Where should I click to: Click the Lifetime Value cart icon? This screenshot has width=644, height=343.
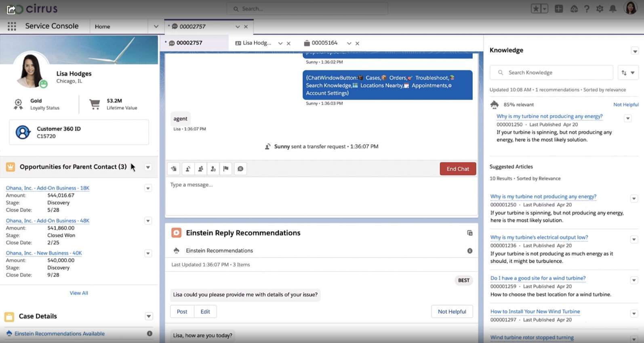[95, 104]
